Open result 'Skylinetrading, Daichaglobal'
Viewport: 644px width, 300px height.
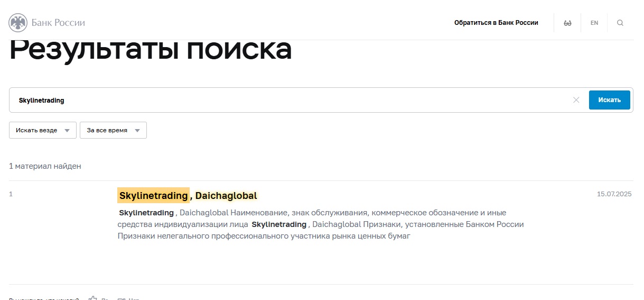tap(188, 196)
